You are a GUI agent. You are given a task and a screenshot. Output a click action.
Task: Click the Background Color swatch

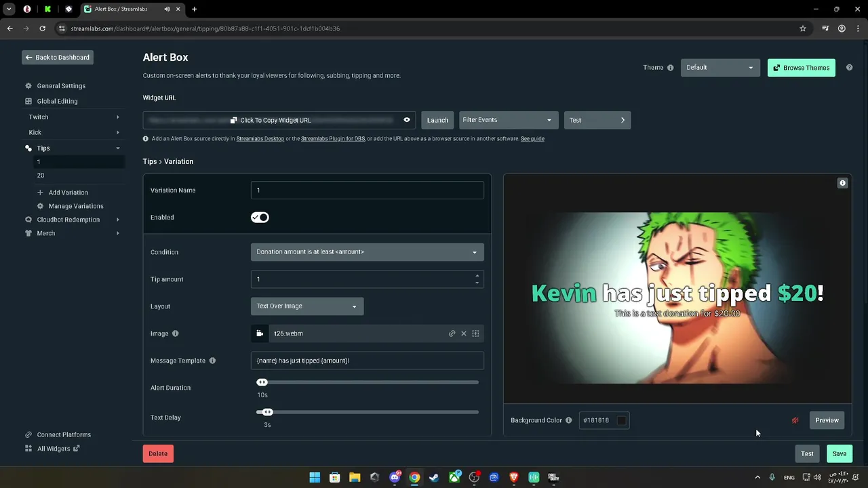click(621, 420)
